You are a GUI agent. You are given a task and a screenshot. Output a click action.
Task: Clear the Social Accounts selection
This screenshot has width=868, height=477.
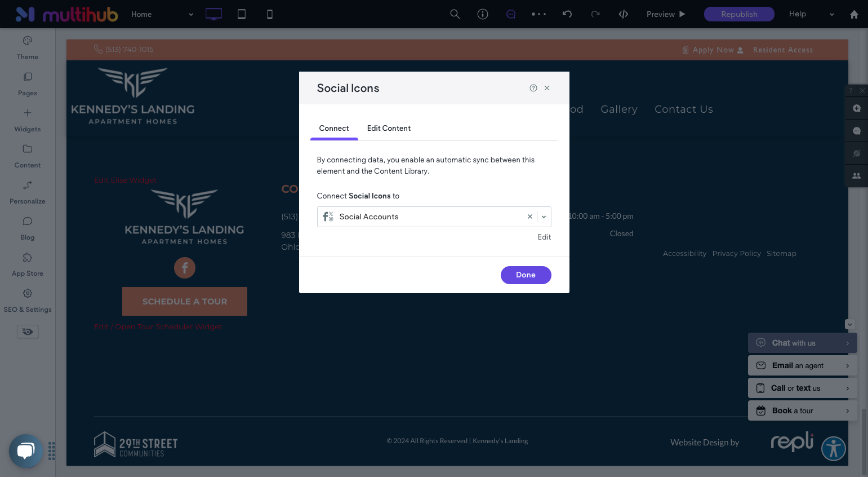pyautogui.click(x=530, y=217)
